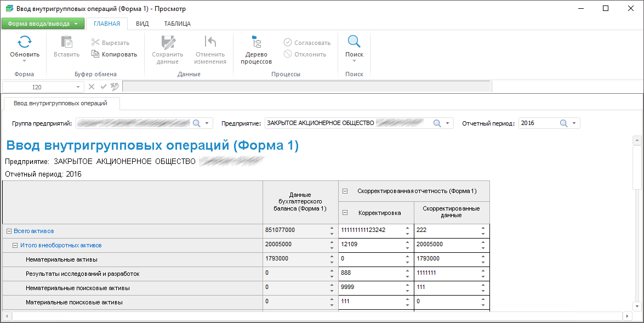This screenshot has height=323, width=644.
Task: Collapse the Всего активов row
Action: coord(9,231)
